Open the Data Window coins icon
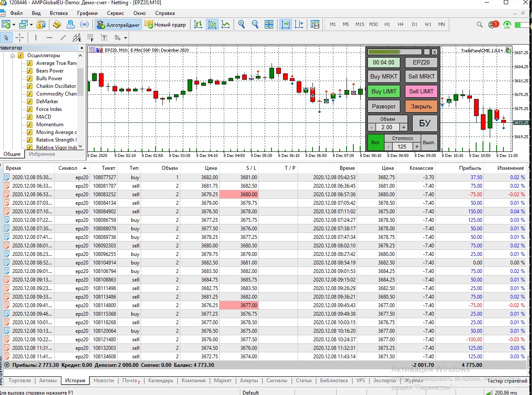 (x=57, y=24)
